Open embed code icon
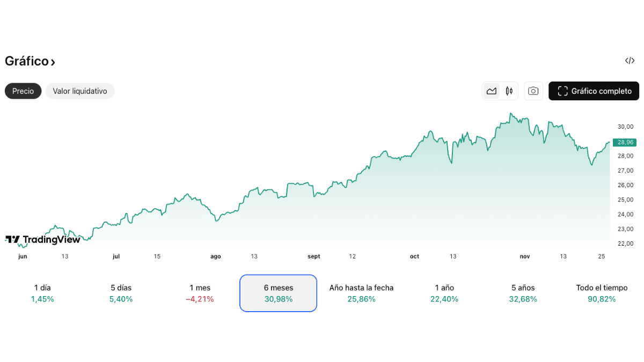644x362 pixels. 630,61
